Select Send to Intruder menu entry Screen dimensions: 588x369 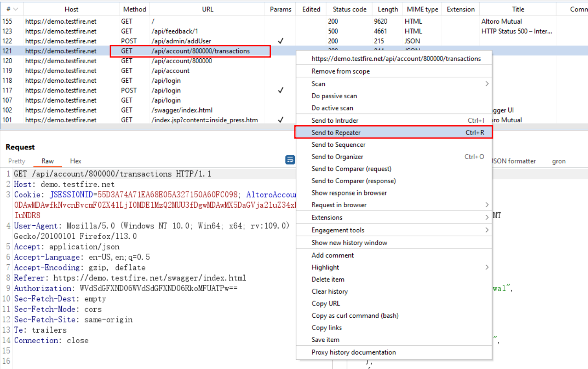pos(335,121)
